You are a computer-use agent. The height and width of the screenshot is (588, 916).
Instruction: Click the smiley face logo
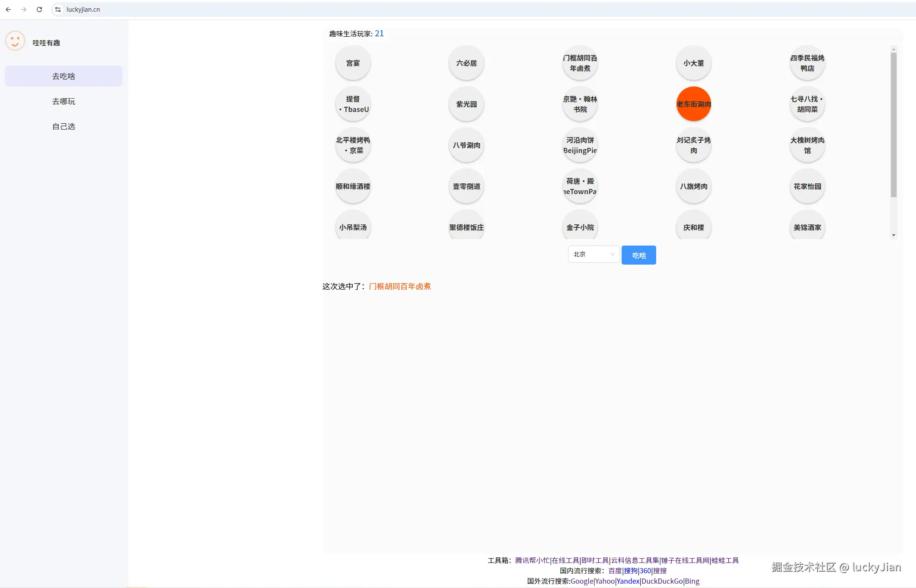[x=15, y=42]
